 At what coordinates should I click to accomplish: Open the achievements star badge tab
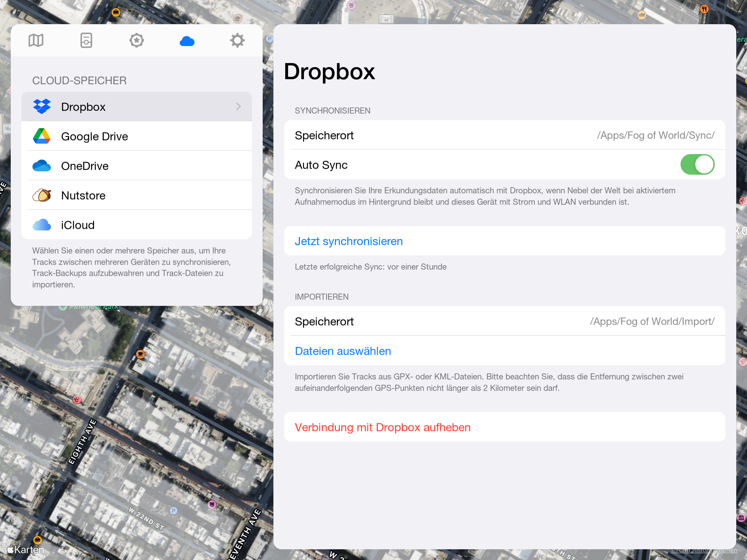point(136,41)
